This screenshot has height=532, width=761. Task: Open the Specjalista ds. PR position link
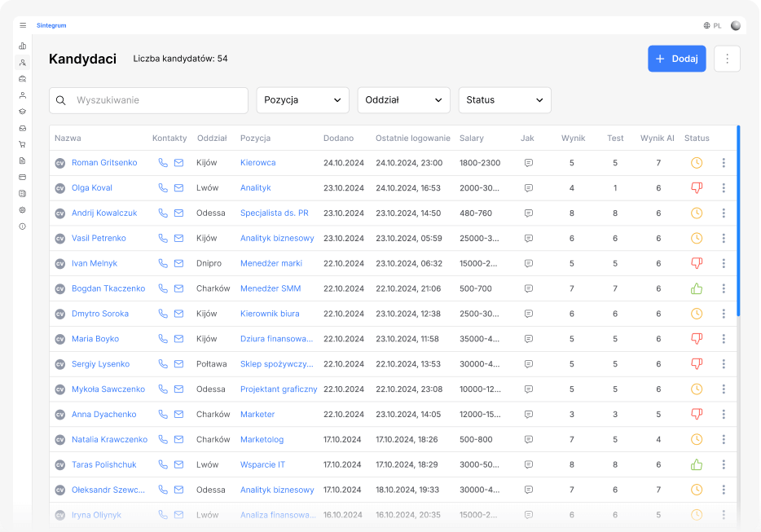point(274,213)
